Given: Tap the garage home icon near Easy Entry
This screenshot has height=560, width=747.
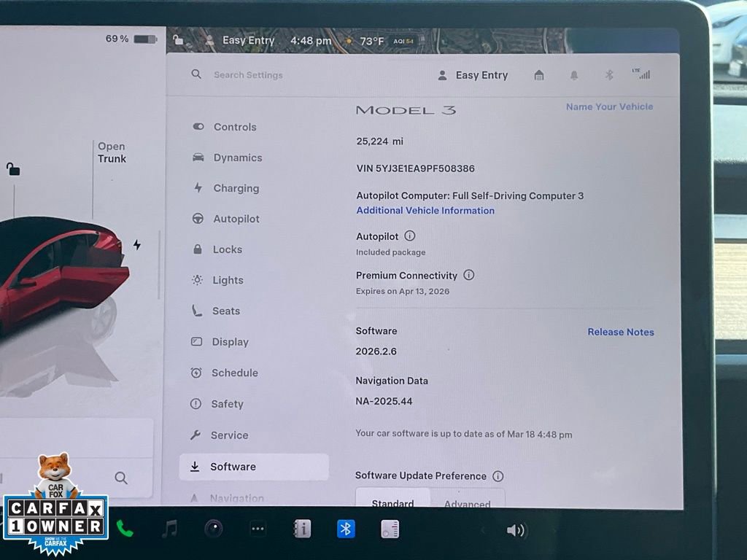Looking at the screenshot, I should (x=539, y=75).
